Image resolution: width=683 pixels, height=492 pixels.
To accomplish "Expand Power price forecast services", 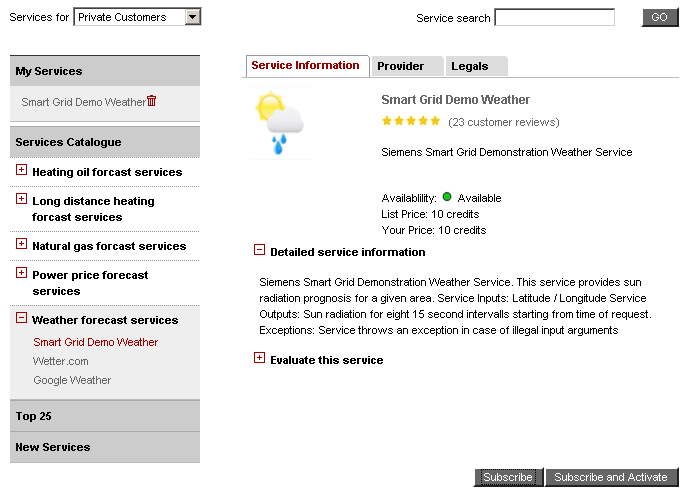I will [21, 273].
